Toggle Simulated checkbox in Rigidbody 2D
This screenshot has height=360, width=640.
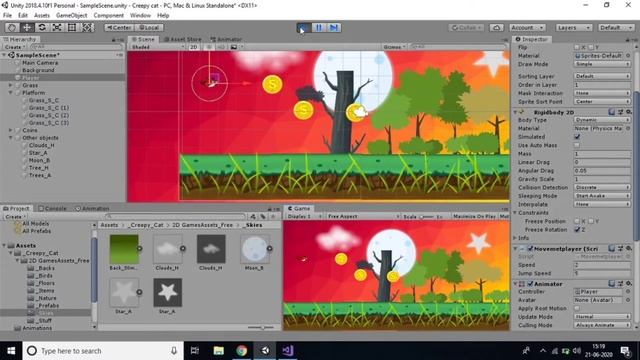pos(577,137)
